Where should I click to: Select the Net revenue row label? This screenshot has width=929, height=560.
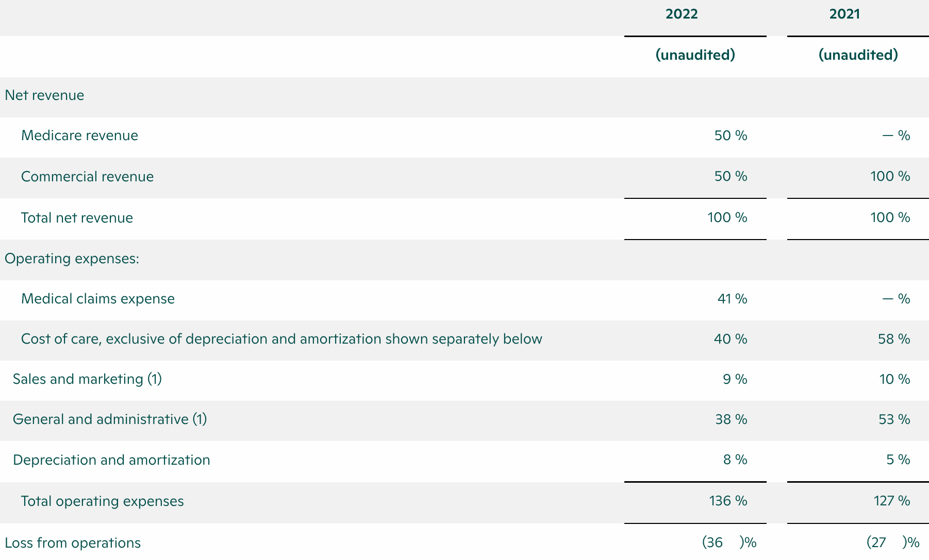coord(44,95)
